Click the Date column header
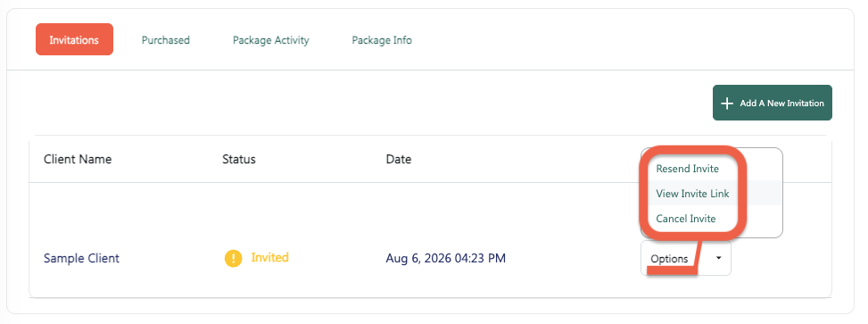Image resolution: width=868 pixels, height=324 pixels. coord(399,159)
